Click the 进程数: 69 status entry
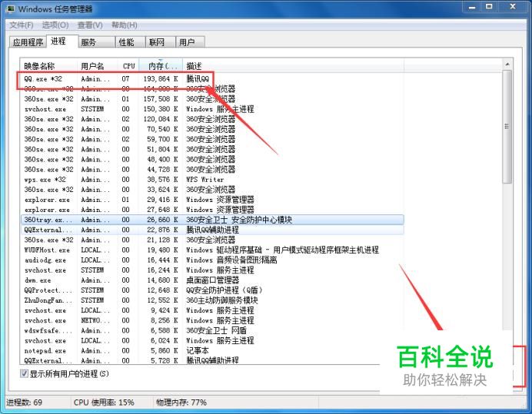Image resolution: width=532 pixels, height=414 pixels. pyautogui.click(x=24, y=402)
